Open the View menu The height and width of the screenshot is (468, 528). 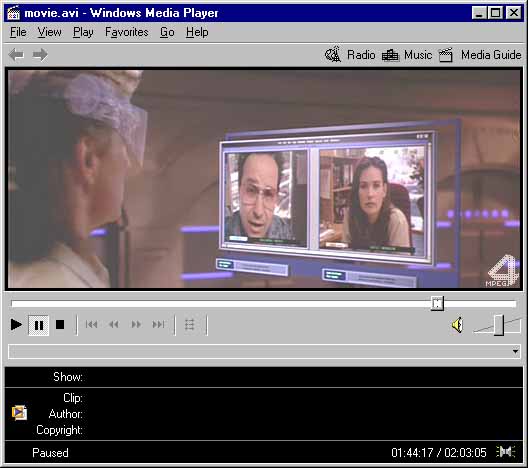[x=50, y=32]
